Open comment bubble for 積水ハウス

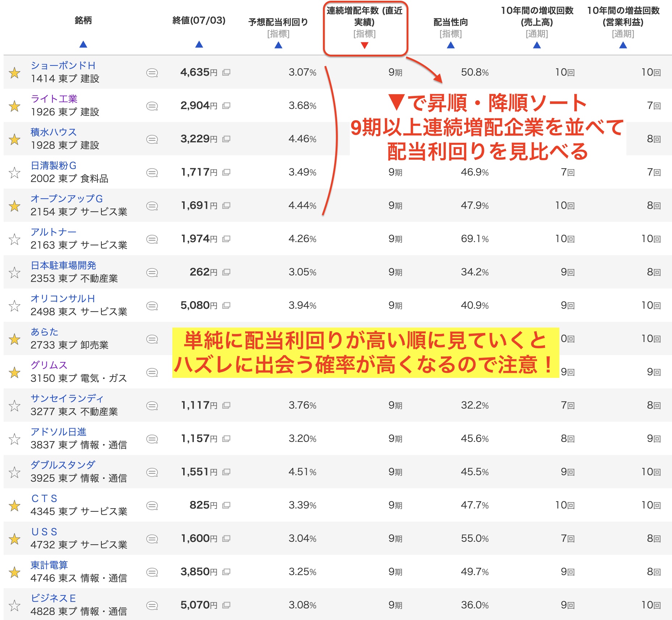152,139
